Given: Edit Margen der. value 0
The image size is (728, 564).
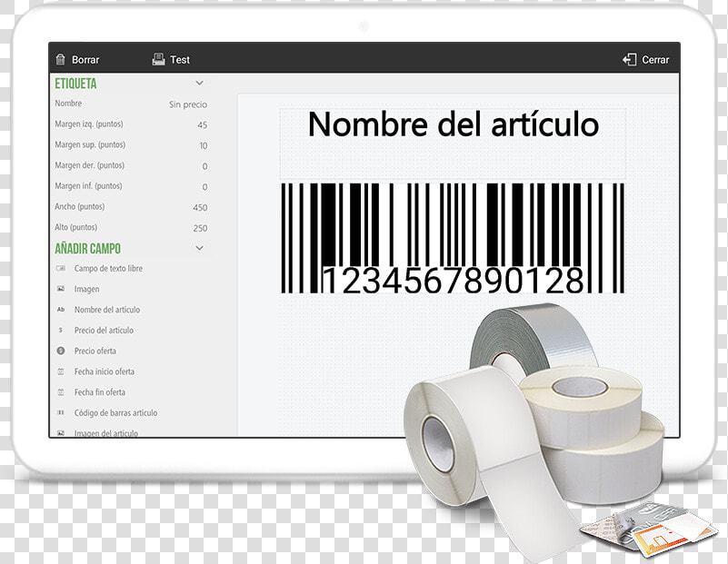Looking at the screenshot, I should (x=204, y=166).
